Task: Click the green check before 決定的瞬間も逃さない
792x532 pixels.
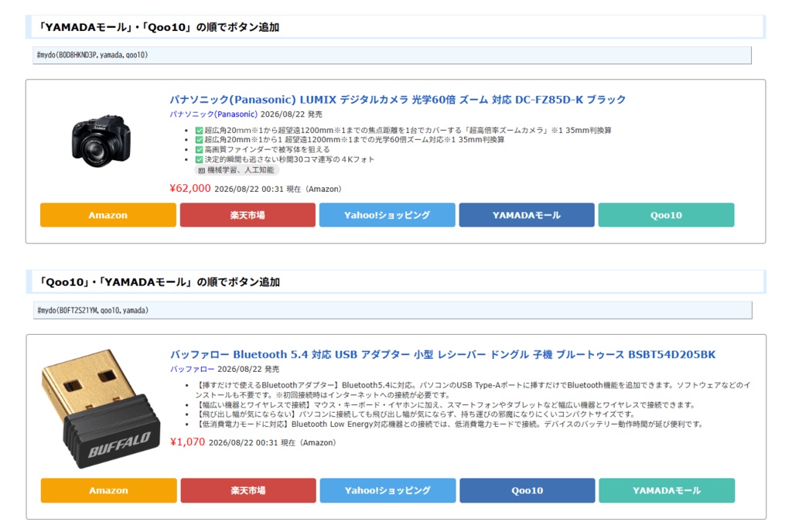Action: pos(199,159)
